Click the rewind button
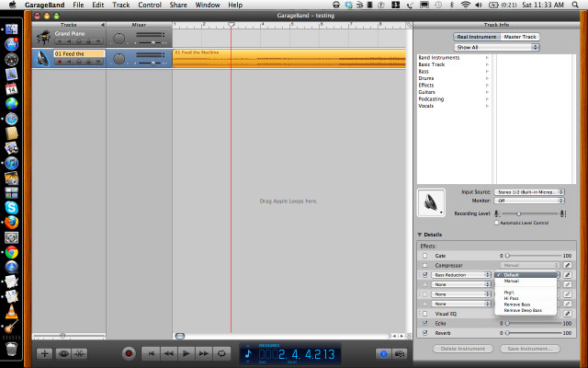Viewport: 588px width, 368px height. click(169, 353)
